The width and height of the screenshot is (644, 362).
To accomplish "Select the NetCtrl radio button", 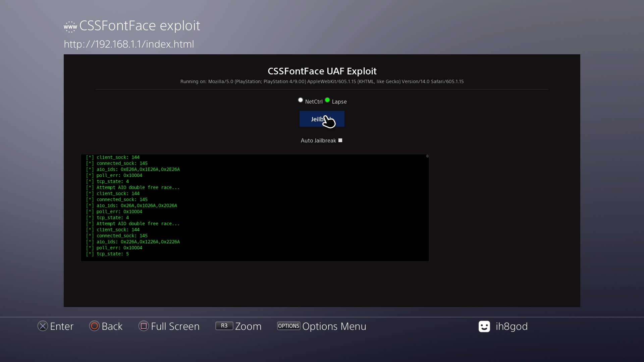I will point(301,100).
